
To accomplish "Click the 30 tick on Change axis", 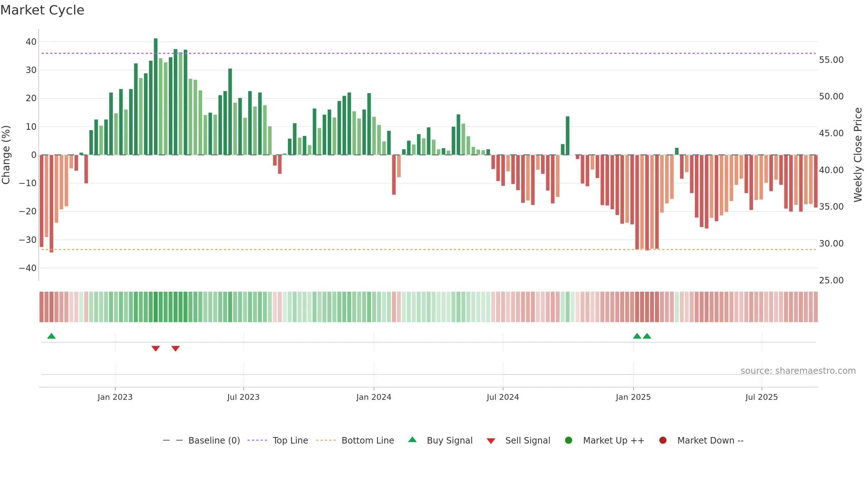I will click(31, 70).
